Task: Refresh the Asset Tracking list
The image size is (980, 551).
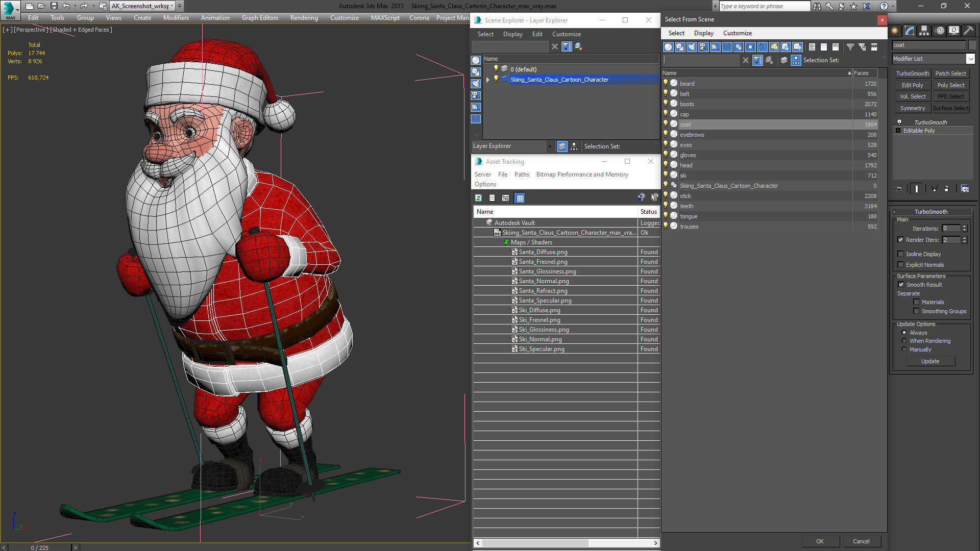Action: point(478,198)
